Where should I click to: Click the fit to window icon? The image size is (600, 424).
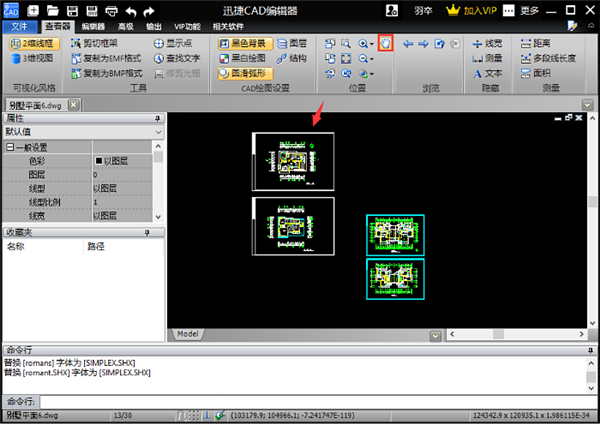[x=346, y=59]
